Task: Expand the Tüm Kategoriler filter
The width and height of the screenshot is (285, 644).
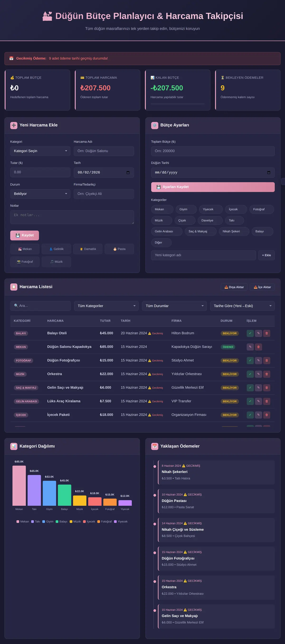Action: pyautogui.click(x=106, y=306)
